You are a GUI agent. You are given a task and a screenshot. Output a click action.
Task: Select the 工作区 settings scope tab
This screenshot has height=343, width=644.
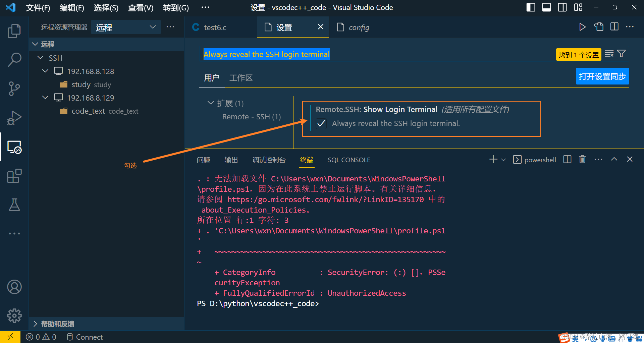tap(241, 78)
